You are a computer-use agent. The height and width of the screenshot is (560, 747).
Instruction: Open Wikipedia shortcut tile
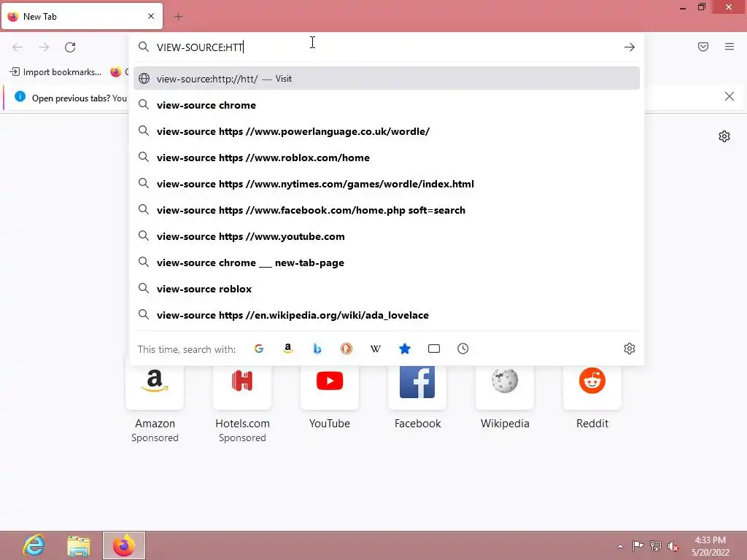(x=505, y=386)
